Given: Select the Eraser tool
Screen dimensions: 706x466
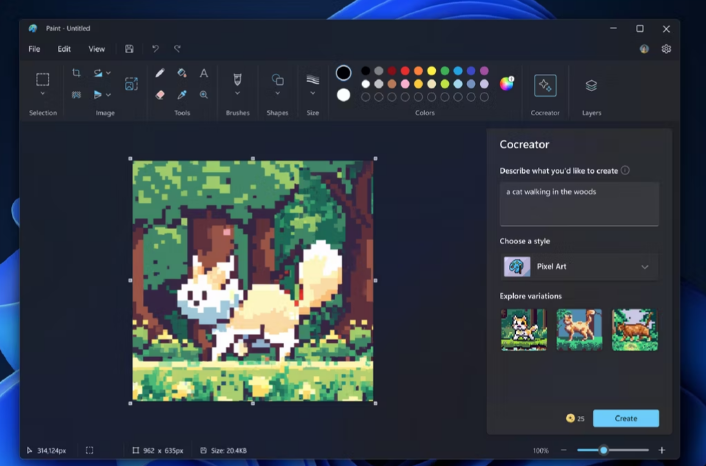Looking at the screenshot, I should click(160, 95).
